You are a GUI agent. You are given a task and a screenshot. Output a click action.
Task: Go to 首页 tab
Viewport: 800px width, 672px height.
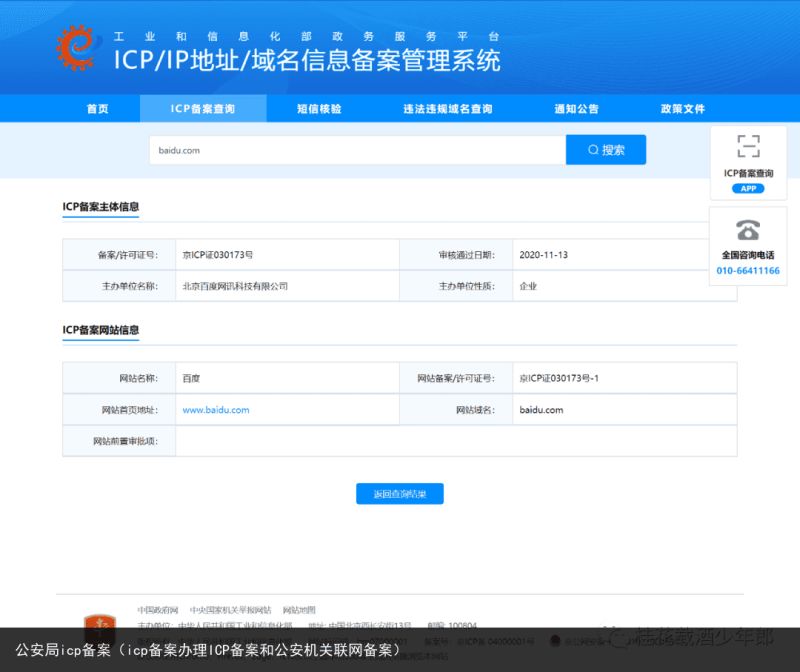(97, 109)
